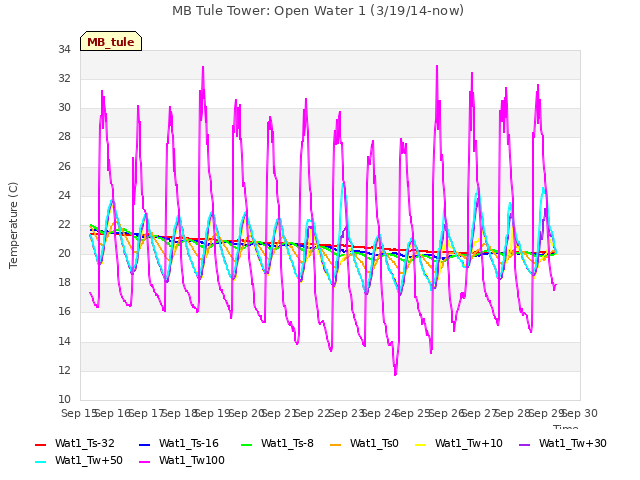Screen dimensions: 640x480
Task: Select the Wat1_Ts-8 legend label
Action: pos(287,443)
